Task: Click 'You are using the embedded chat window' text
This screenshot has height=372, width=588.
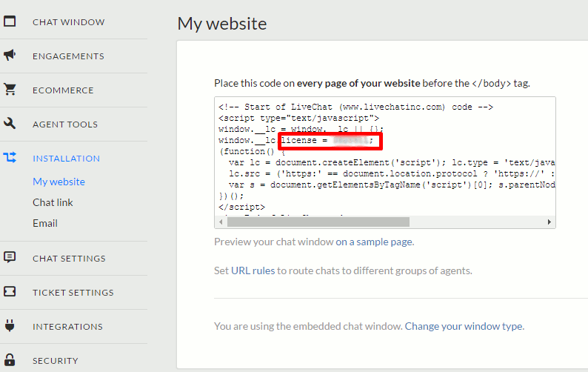Action: (x=308, y=326)
